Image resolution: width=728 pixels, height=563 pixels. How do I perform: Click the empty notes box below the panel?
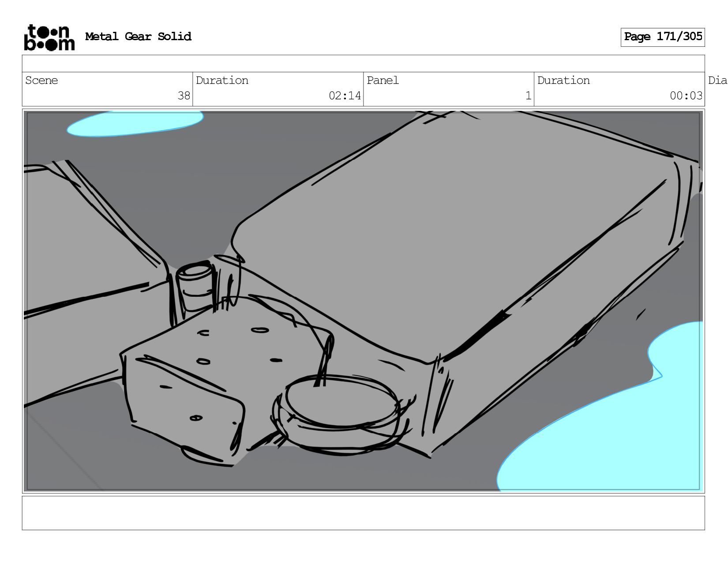[364, 513]
